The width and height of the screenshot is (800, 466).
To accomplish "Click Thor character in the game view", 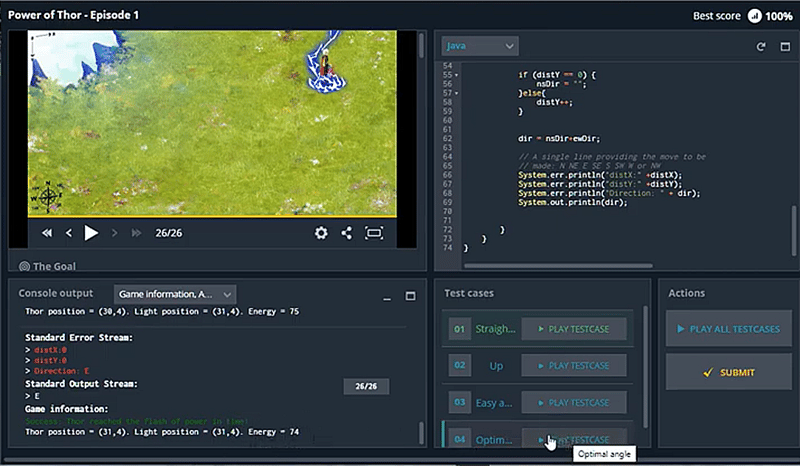I will tap(325, 64).
